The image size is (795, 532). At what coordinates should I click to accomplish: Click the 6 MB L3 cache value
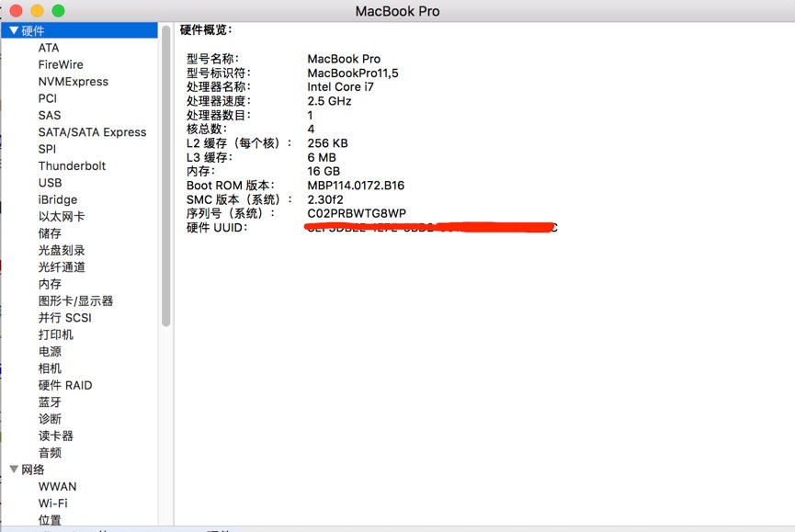click(322, 157)
